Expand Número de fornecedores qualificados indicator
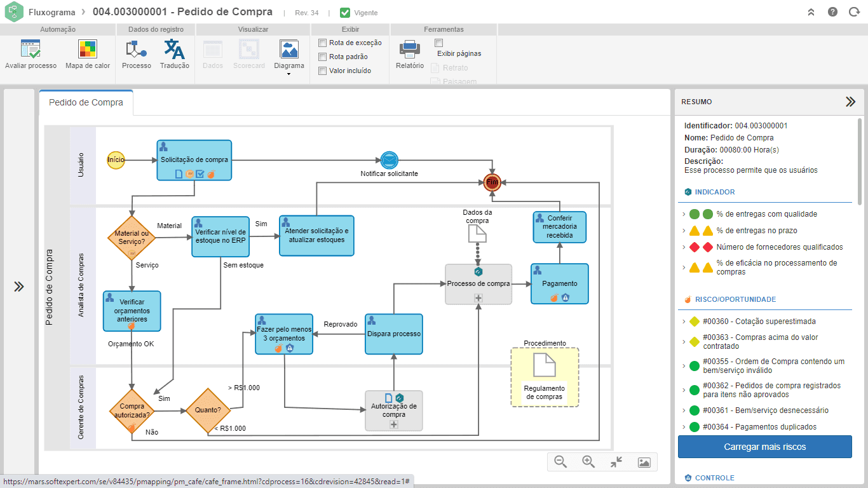The width and height of the screenshot is (868, 488). click(684, 247)
